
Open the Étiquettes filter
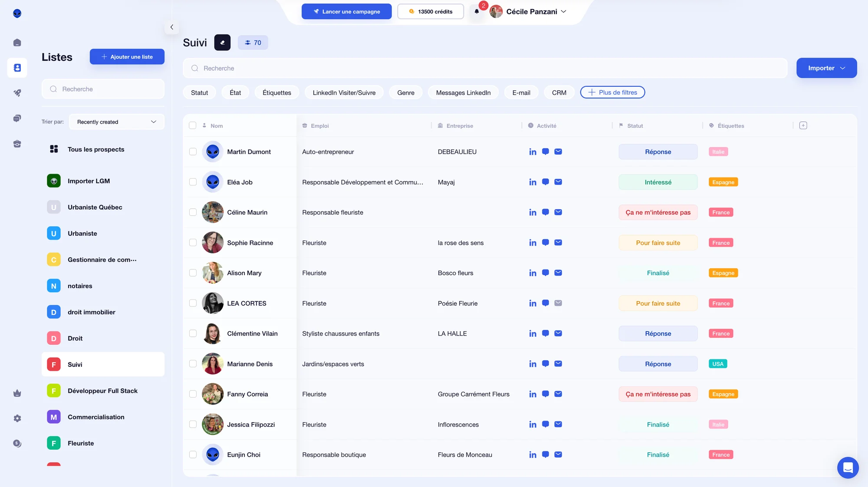277,92
